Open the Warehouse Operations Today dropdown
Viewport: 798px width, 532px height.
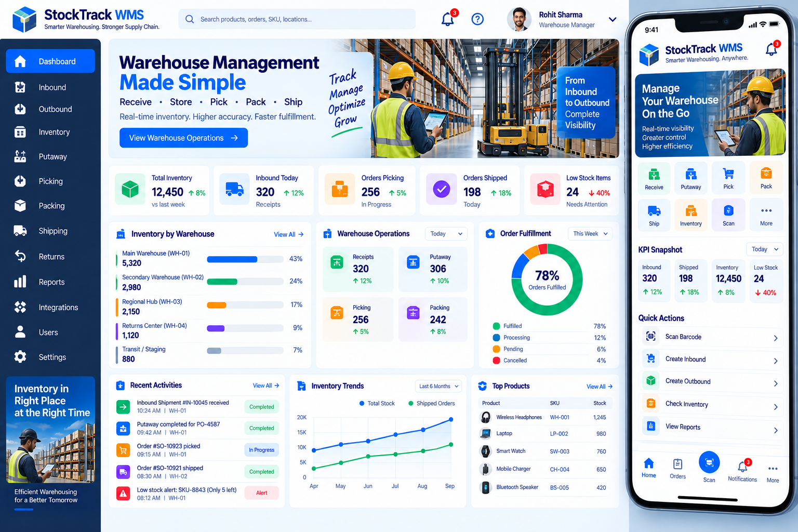[x=446, y=234]
